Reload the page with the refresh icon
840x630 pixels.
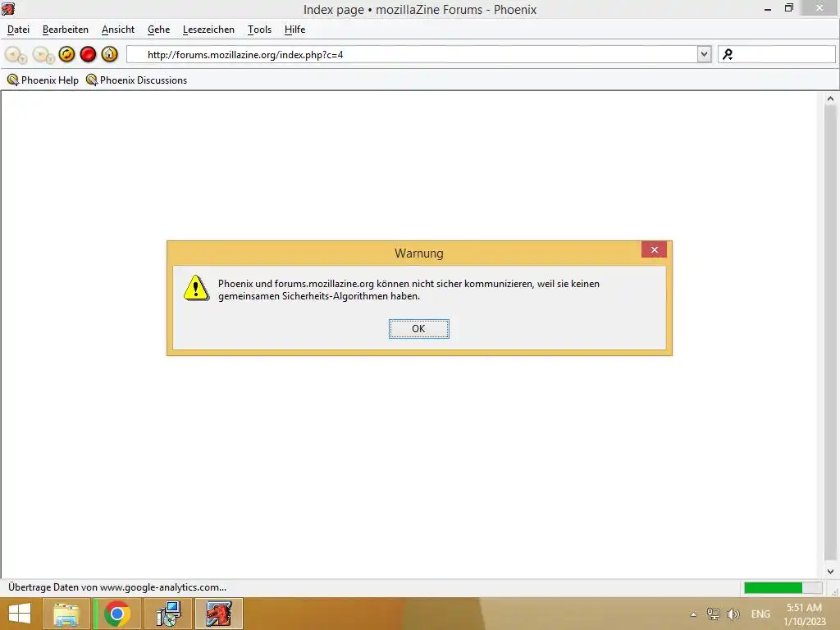(66, 54)
